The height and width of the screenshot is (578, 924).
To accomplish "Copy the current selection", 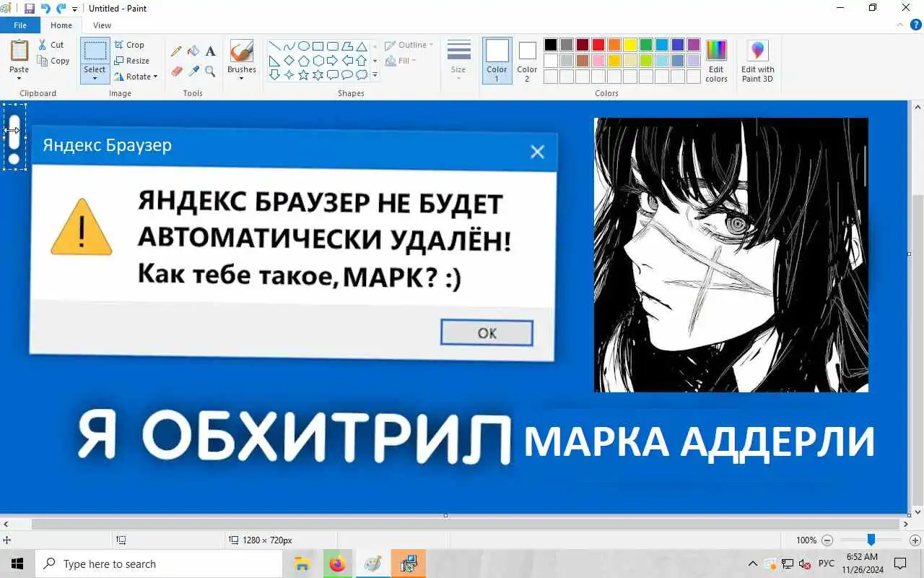I will pos(54,61).
